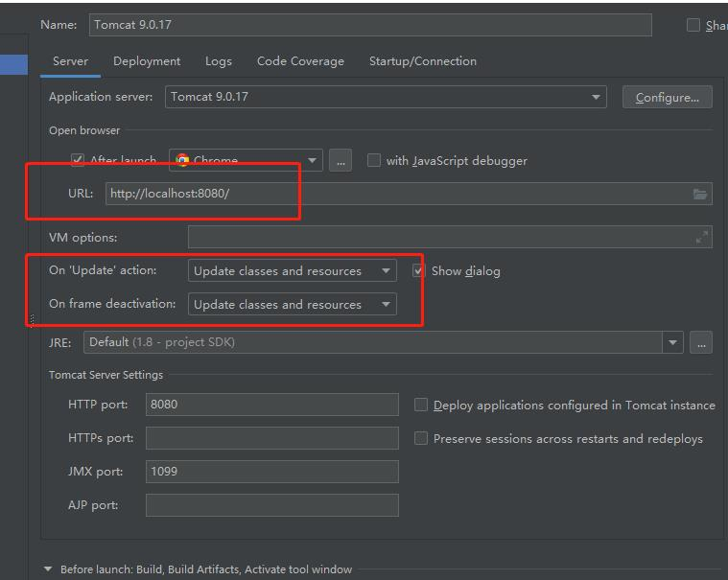Screen dimensions: 728x580
Task: Open the Startup/Connection tab
Action: pos(422,61)
